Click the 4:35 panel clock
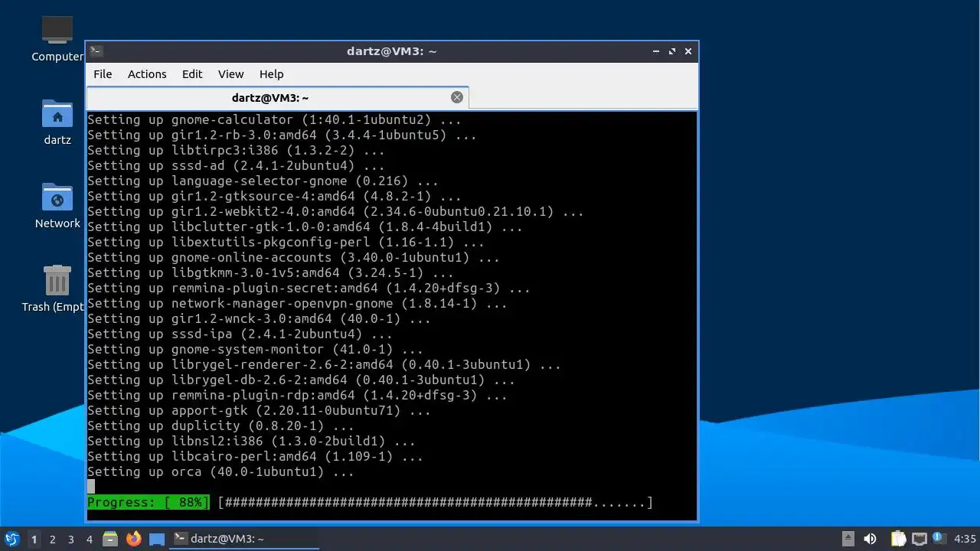Image resolution: width=980 pixels, height=551 pixels. pyautogui.click(x=965, y=539)
